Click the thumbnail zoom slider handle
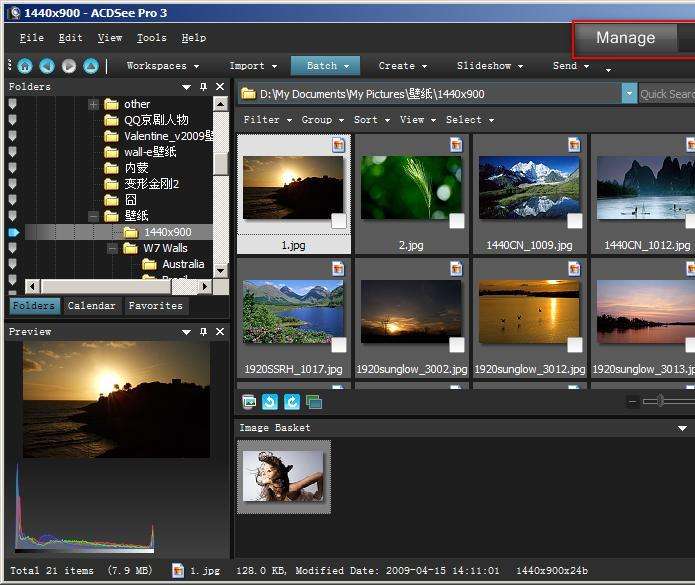 point(660,401)
